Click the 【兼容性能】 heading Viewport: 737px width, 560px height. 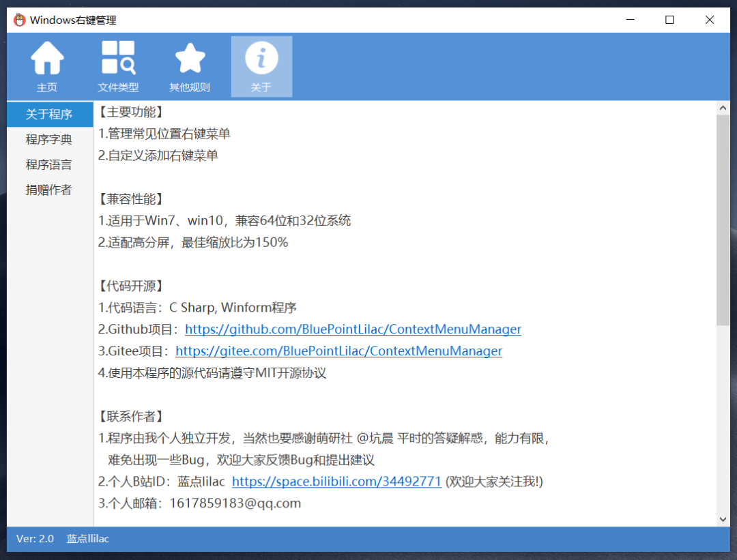point(130,198)
